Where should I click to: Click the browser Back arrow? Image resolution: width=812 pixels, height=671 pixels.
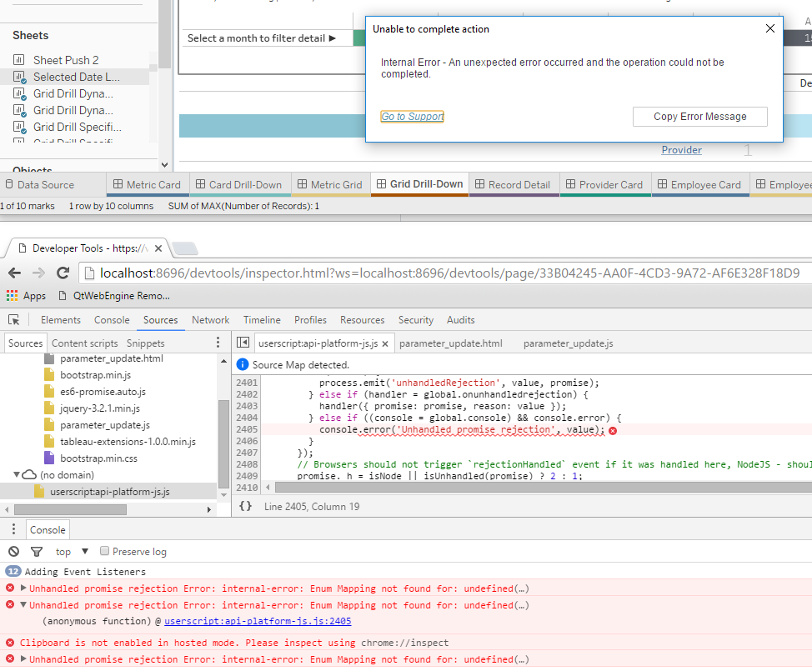pyautogui.click(x=14, y=273)
